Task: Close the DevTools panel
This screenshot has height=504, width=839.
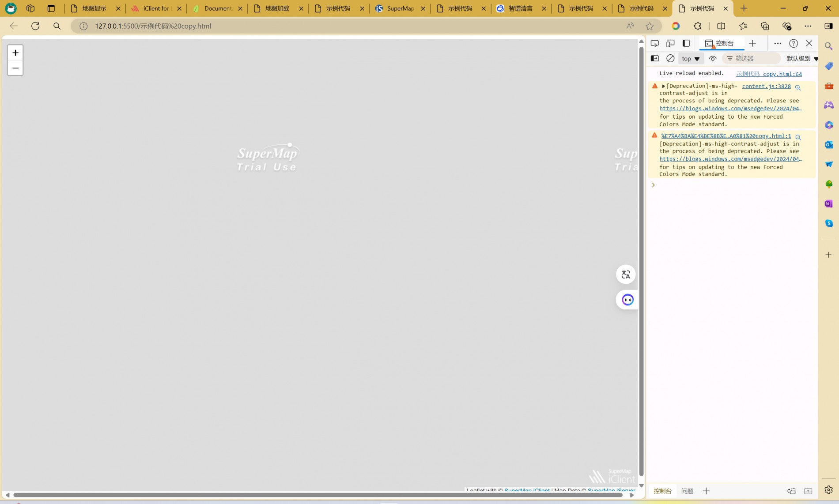Action: [809, 43]
